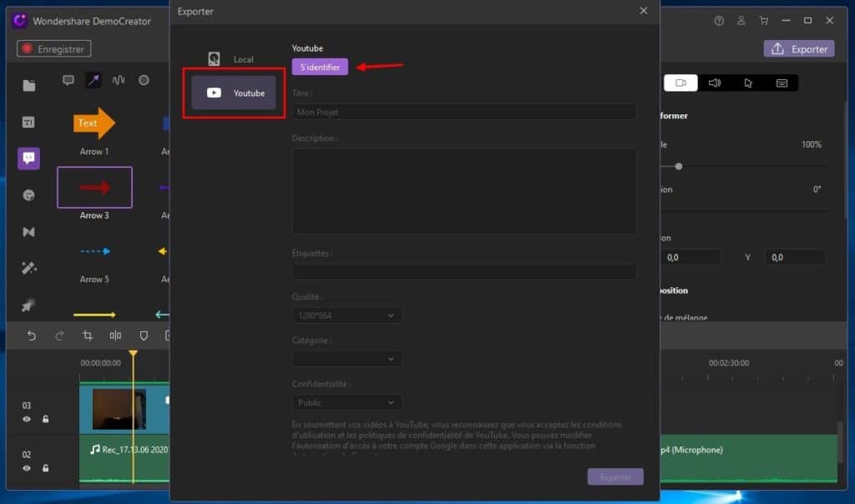
Task: Click the Crop tool icon
Action: click(87, 335)
